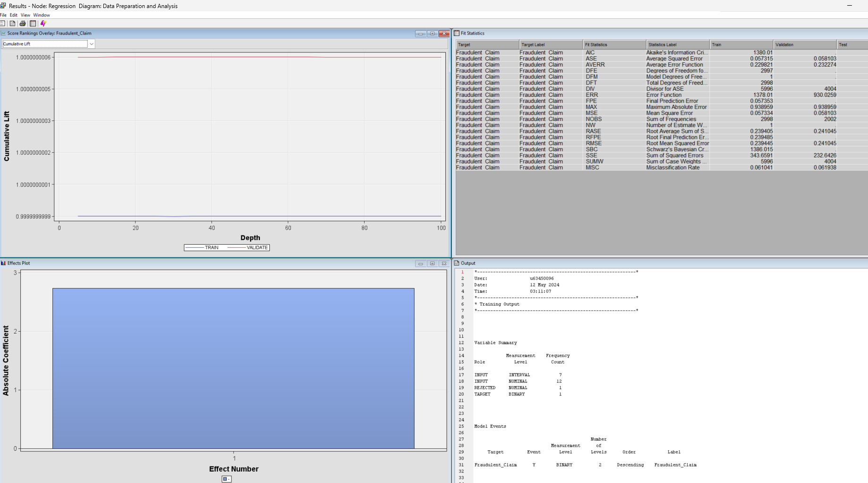This screenshot has width=868, height=483.
Task: Click the Effects Plot bar-chart panel icon
Action: coord(3,263)
